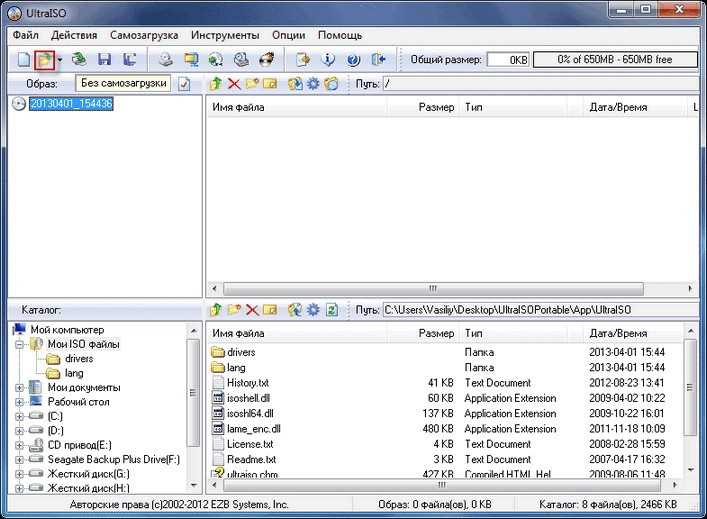Expand the (D:) drive node
This screenshot has width=707, height=519.
click(x=19, y=431)
